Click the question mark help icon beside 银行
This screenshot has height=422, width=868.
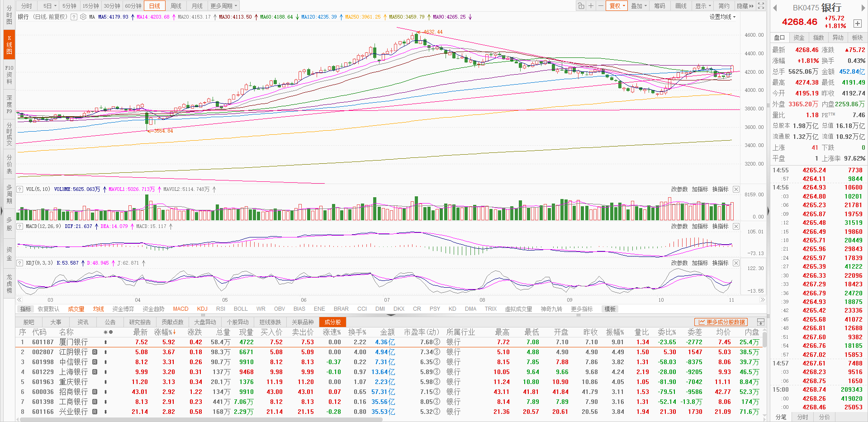(x=74, y=17)
